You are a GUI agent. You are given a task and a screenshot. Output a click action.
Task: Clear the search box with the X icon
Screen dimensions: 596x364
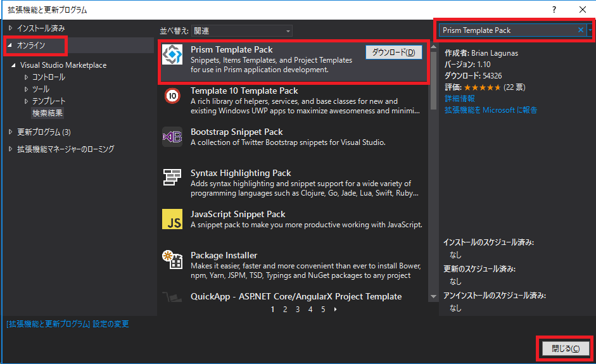tap(580, 30)
